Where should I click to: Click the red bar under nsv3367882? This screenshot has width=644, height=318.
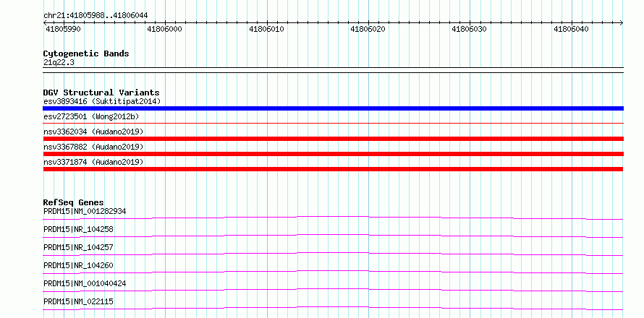[x=333, y=154]
